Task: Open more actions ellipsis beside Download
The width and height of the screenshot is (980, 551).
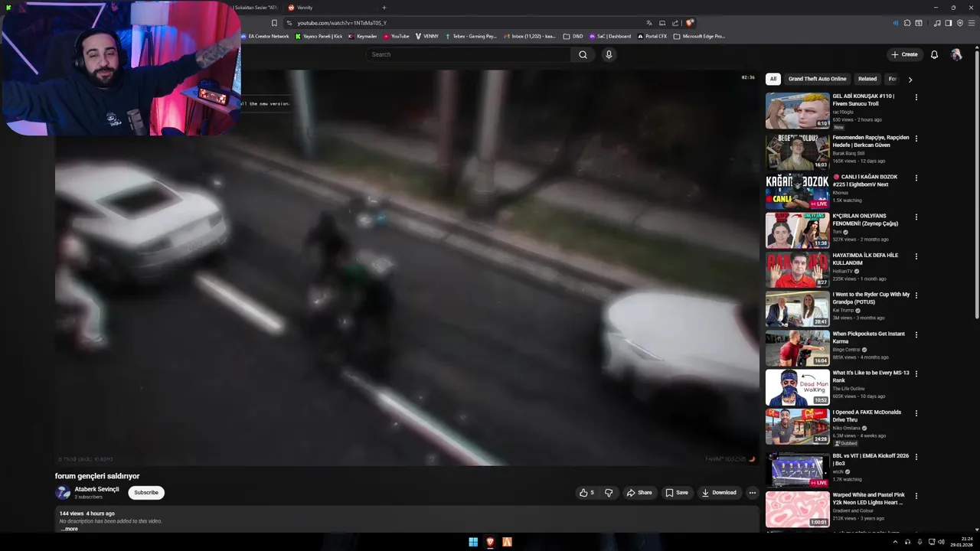Action: pos(753,493)
